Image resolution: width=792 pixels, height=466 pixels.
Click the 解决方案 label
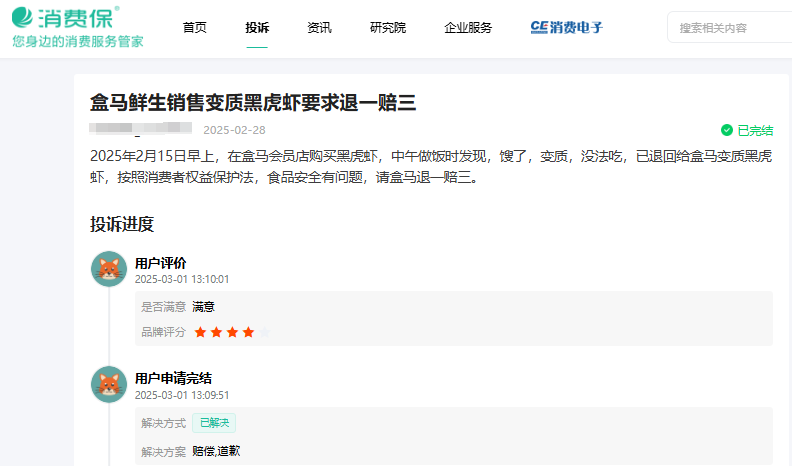[x=164, y=451]
